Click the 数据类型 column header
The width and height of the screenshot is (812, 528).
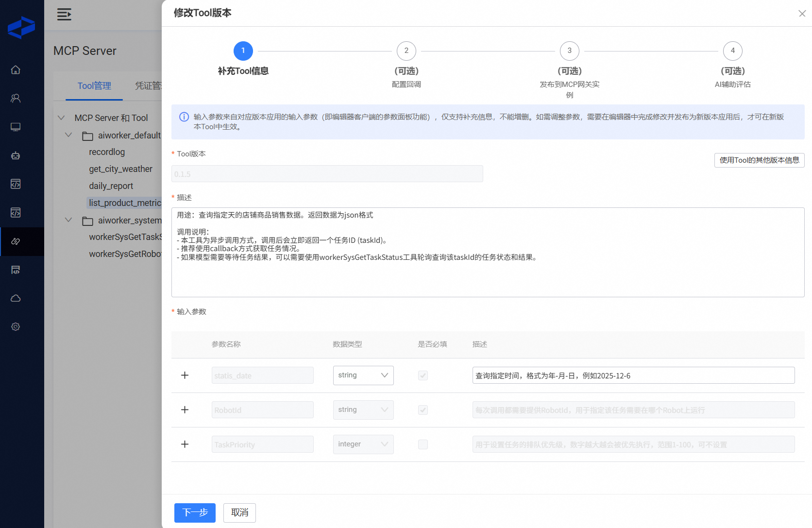tap(347, 344)
